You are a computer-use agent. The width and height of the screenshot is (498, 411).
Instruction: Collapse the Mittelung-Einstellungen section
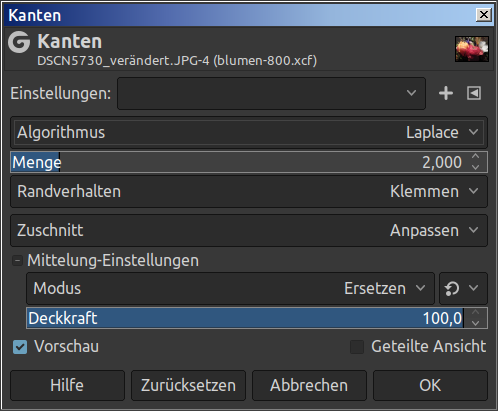[17, 260]
